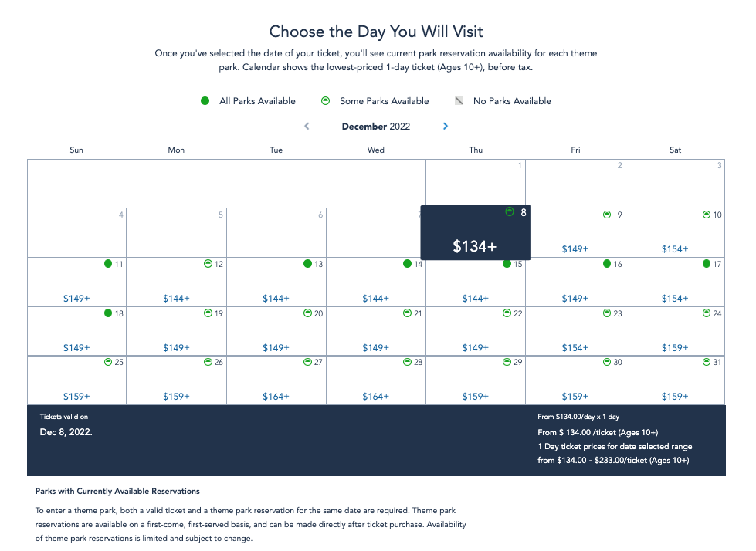Choose December 28 at $164+
The height and width of the screenshot is (551, 756).
[x=376, y=380]
